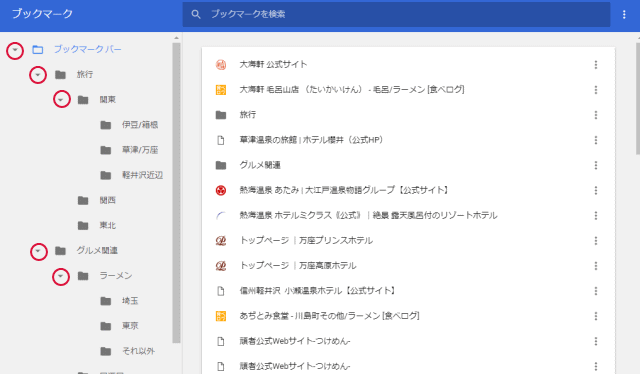Select the 関東 folder in the tree
This screenshot has width=640, height=374.
click(x=108, y=100)
